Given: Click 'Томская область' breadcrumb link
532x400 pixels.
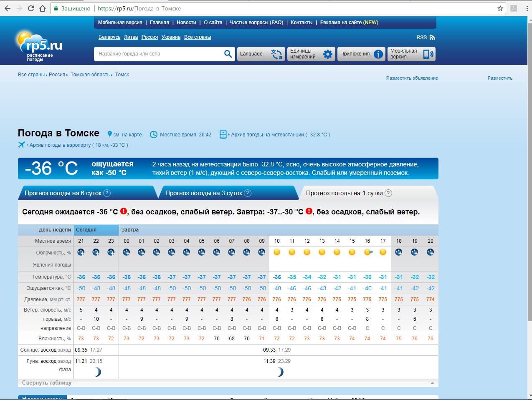Looking at the screenshot, I should pyautogui.click(x=90, y=75).
